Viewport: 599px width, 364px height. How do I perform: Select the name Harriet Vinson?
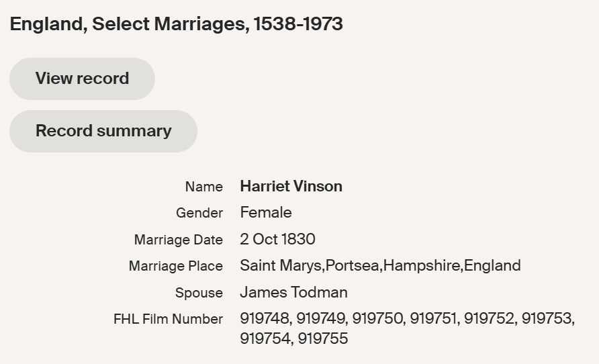click(291, 187)
